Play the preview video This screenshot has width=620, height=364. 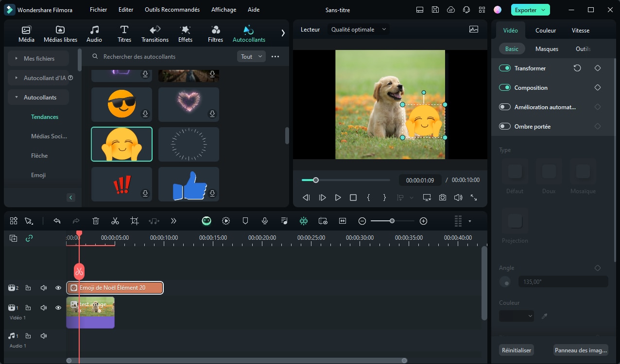338,198
